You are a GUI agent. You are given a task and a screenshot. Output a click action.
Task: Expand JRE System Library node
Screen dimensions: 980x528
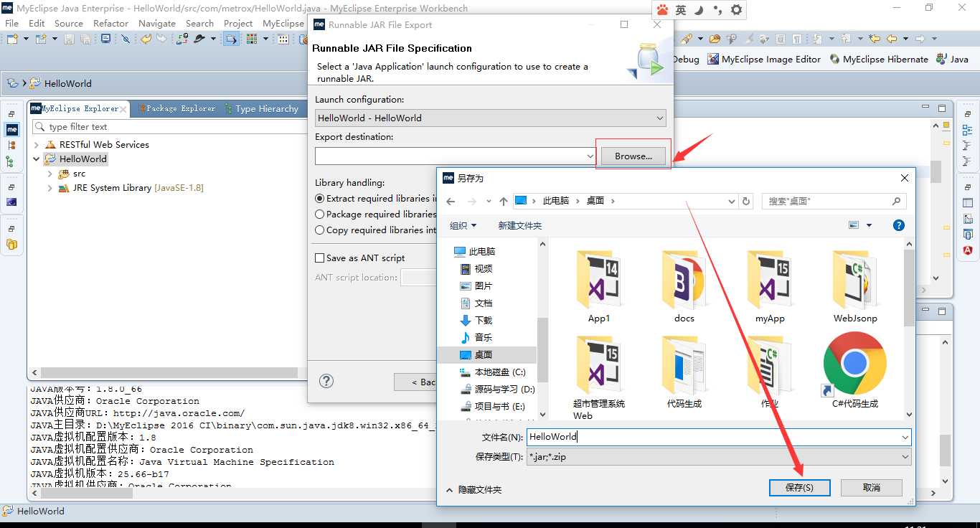(50, 188)
